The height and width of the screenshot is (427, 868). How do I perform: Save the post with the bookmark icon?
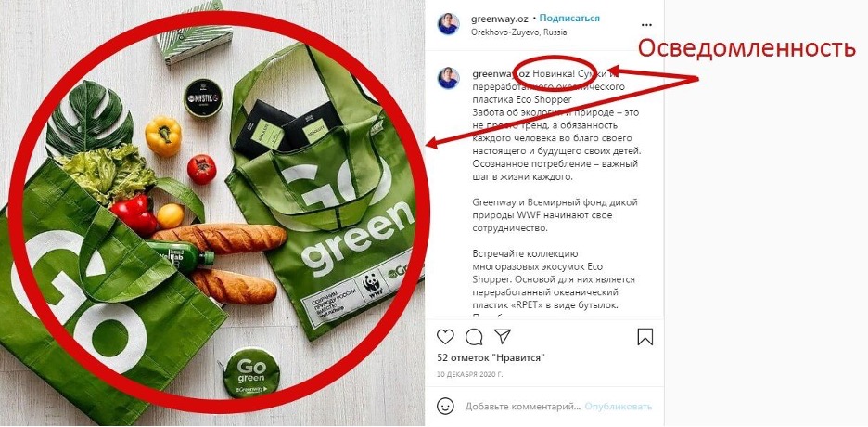[645, 337]
